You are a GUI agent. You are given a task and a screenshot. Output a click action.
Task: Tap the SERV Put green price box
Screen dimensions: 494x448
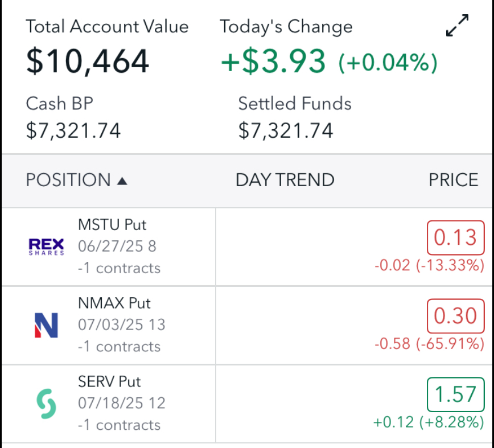(x=455, y=395)
